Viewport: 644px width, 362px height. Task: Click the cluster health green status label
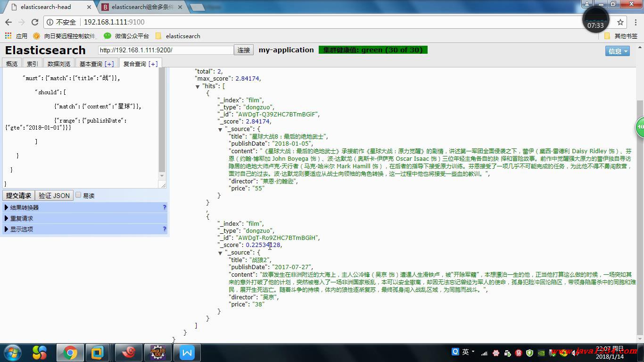(373, 50)
